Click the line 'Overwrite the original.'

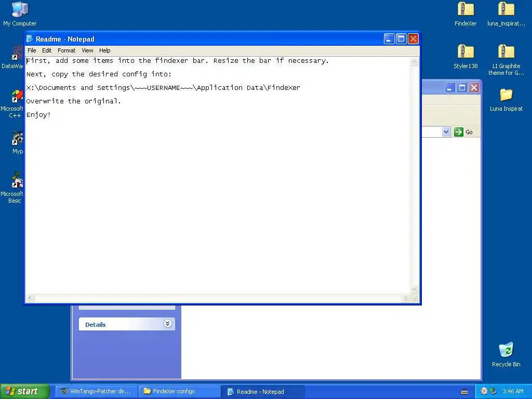point(73,101)
